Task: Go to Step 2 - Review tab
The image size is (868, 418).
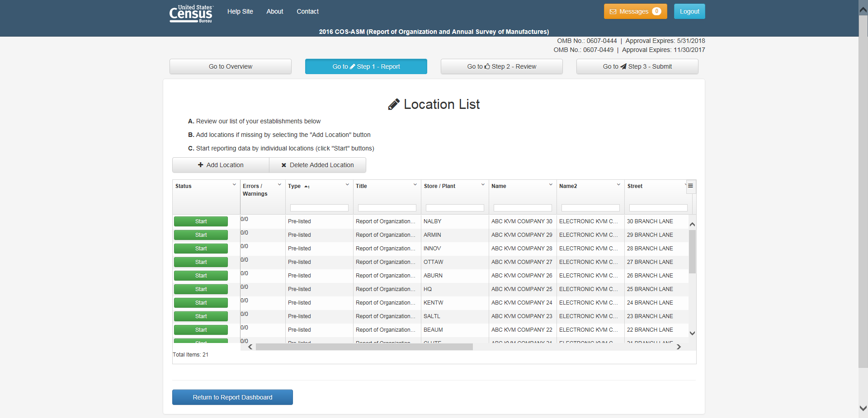Action: point(501,66)
